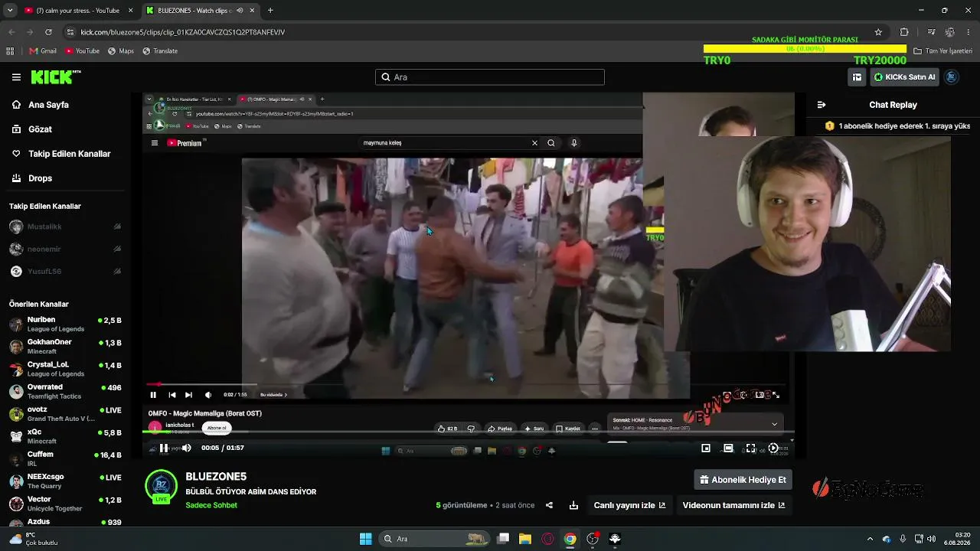
Task: Bookmark this page with star icon
Action: click(x=878, y=32)
